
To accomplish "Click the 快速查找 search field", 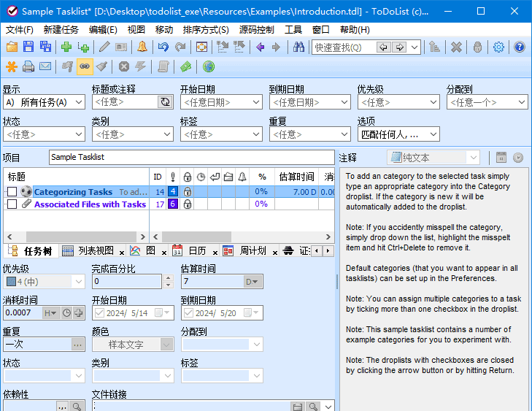I will pos(344,47).
